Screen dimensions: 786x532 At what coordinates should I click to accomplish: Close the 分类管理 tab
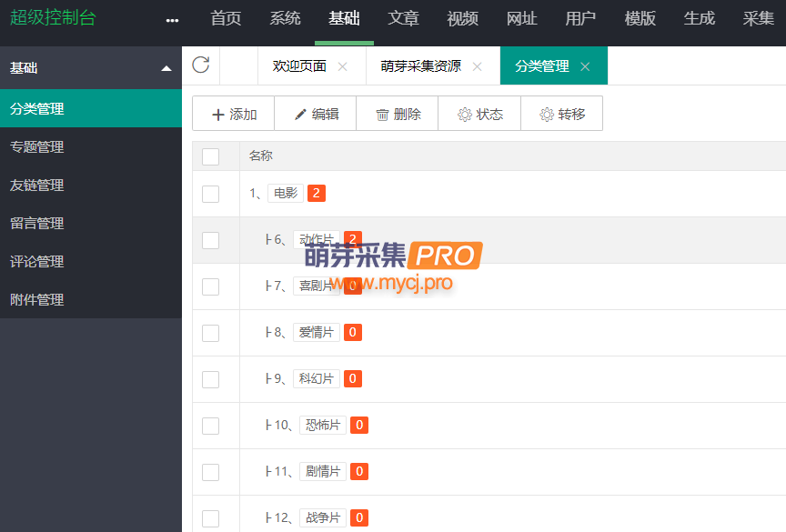[x=585, y=66]
